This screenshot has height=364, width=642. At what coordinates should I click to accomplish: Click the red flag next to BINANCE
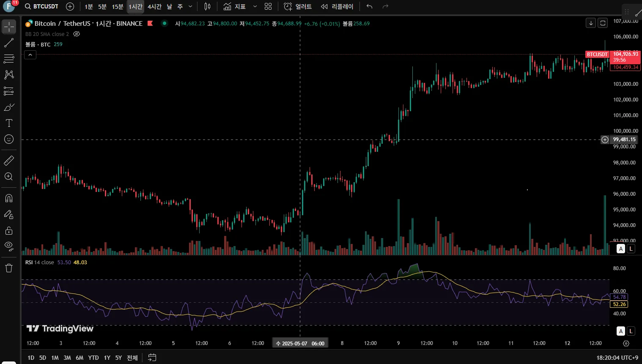[150, 23]
